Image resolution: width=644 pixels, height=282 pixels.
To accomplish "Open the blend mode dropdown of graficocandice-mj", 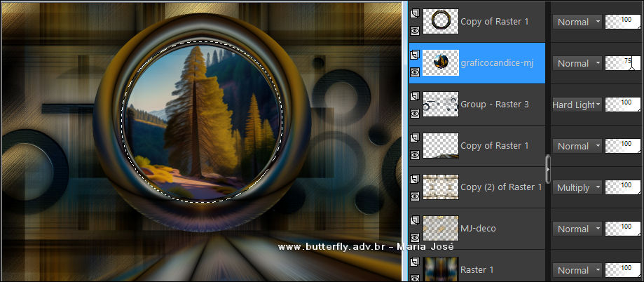I will 577,63.
